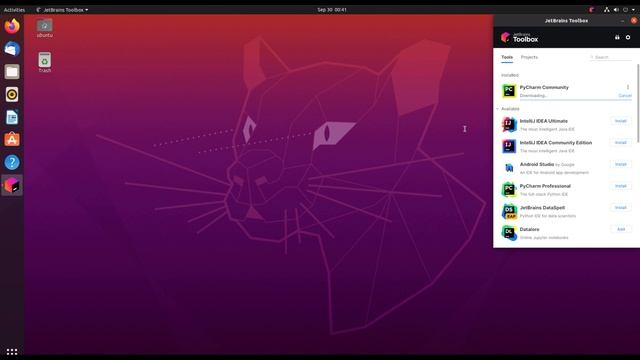Show all applications grid
640x360 pixels.
point(12,351)
